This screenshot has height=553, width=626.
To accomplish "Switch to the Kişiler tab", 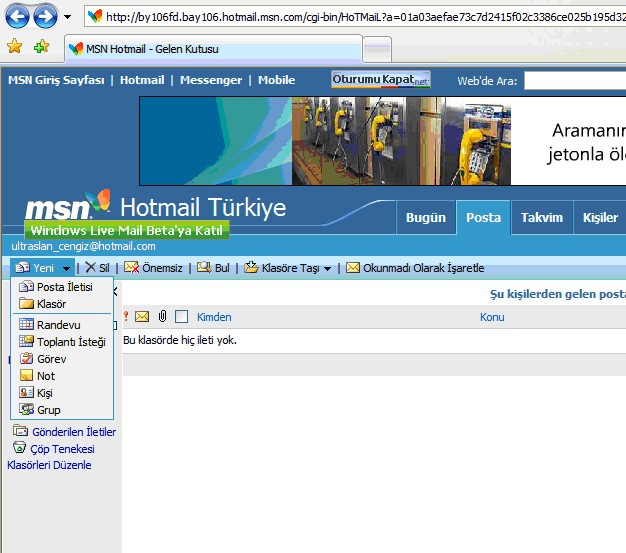I will pos(600,218).
